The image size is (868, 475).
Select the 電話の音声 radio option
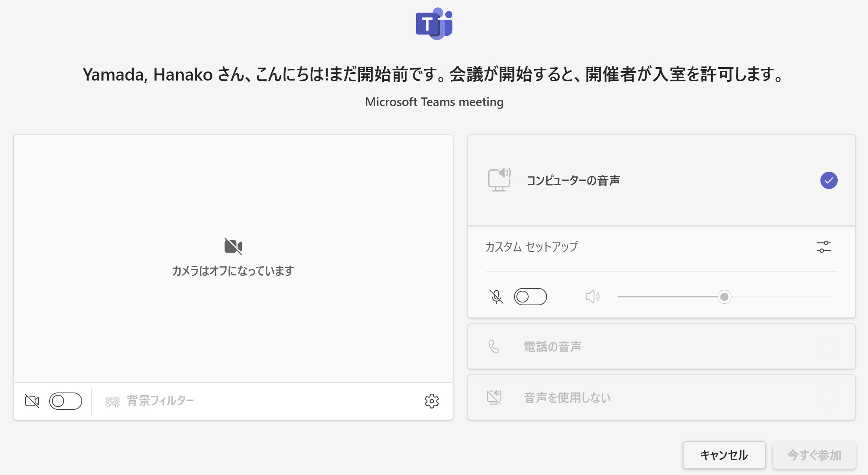[x=829, y=347]
